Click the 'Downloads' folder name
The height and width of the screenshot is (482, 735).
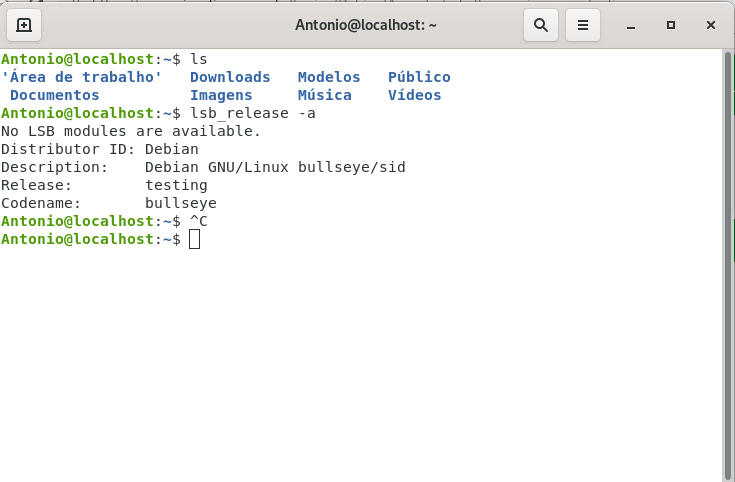230,77
